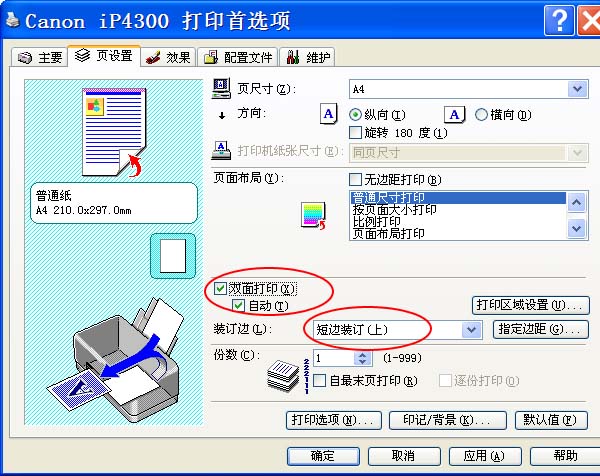Image resolution: width=600 pixels, height=476 pixels.
Task: Click the printer paper size icon
Action: click(221, 151)
